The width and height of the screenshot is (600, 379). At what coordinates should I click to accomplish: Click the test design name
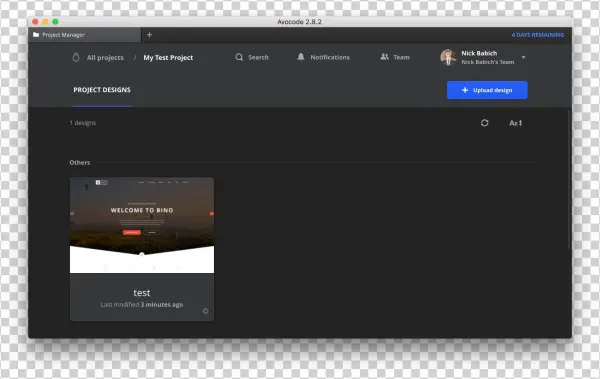pos(142,292)
